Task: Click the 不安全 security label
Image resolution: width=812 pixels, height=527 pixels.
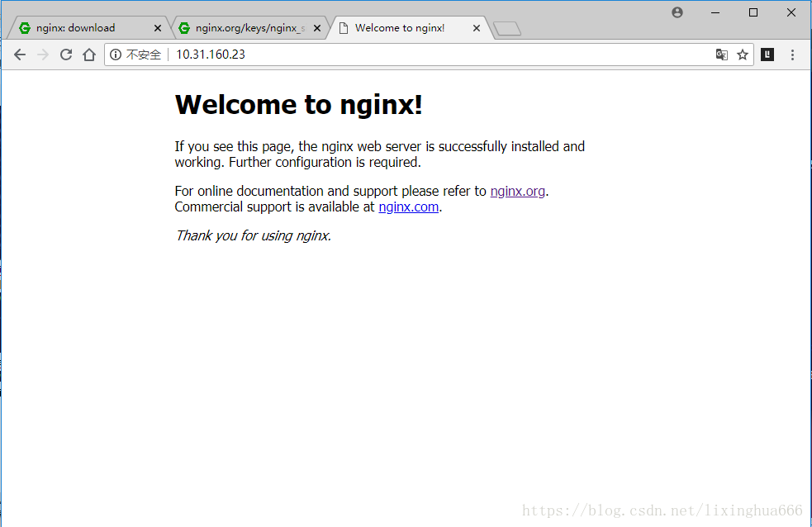Action: point(144,55)
